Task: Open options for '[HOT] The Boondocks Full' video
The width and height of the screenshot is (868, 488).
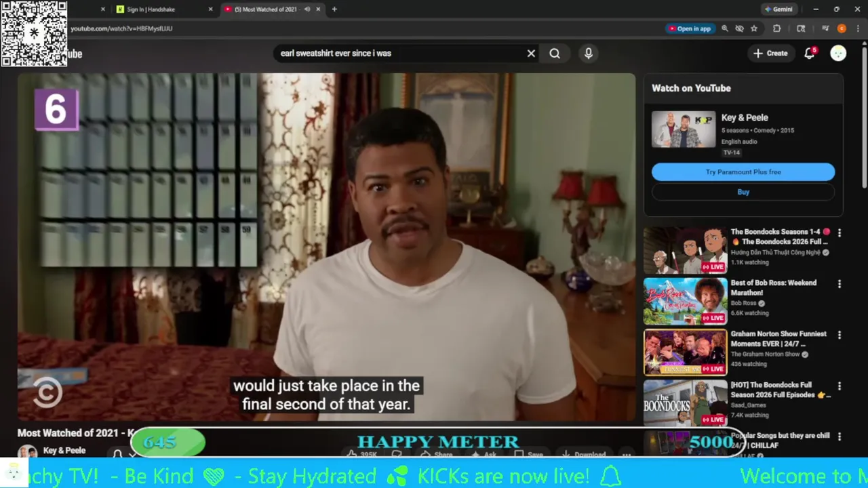Action: (840, 386)
